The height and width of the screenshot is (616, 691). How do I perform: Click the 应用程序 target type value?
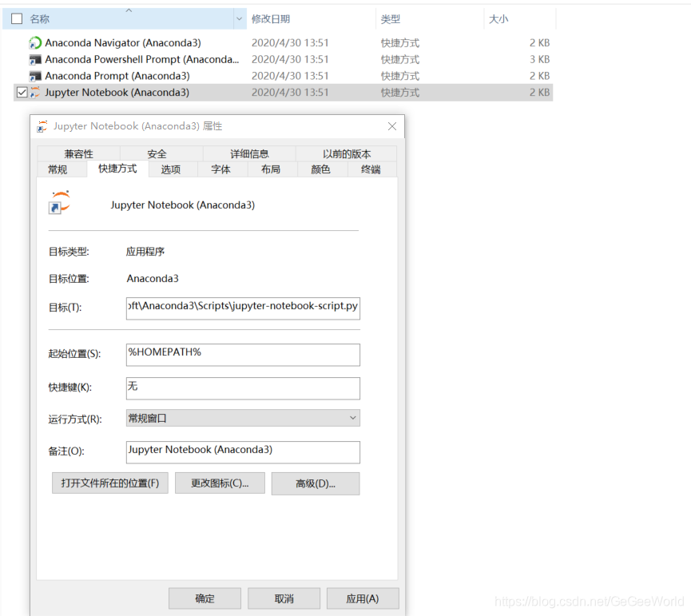pos(145,252)
